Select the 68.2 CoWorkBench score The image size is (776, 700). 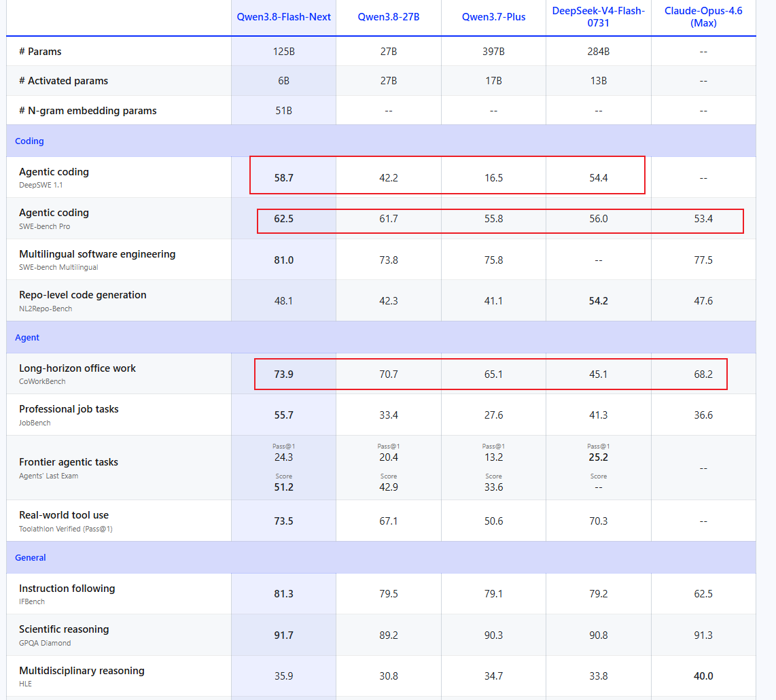[x=703, y=374]
